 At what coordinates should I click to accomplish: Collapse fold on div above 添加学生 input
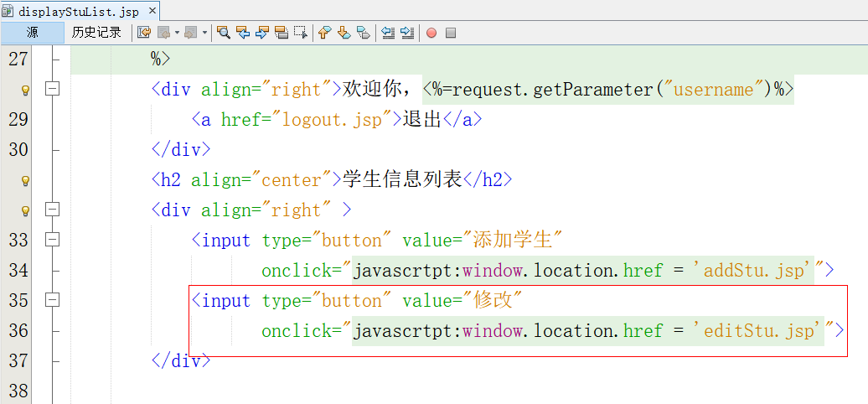coord(52,210)
